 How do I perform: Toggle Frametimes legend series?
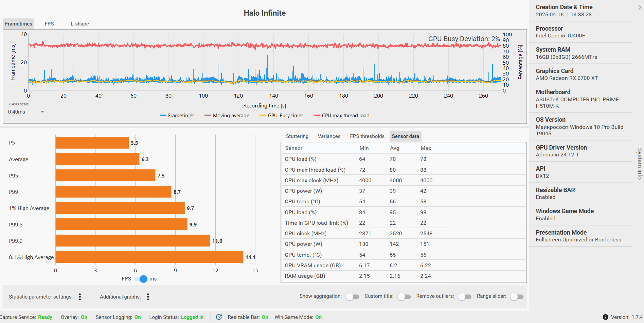177,116
